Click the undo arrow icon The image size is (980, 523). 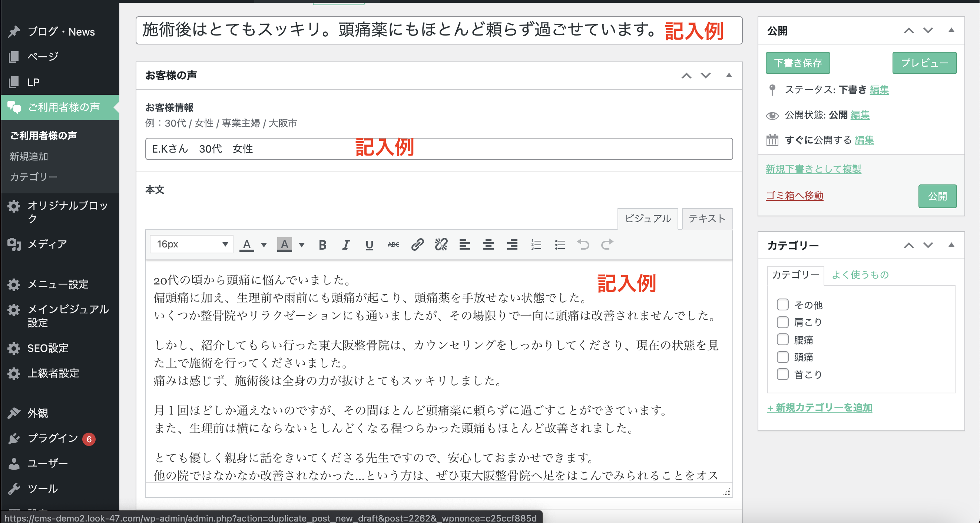pos(583,244)
